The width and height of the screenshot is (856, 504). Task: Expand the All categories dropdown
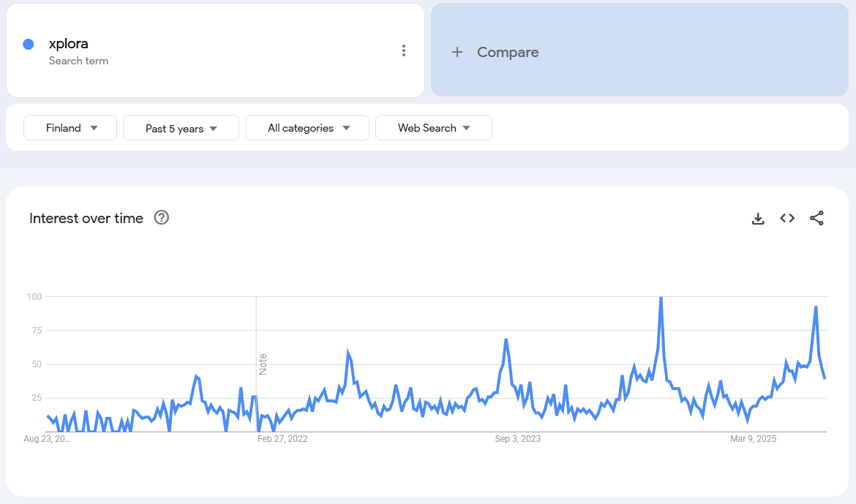307,128
